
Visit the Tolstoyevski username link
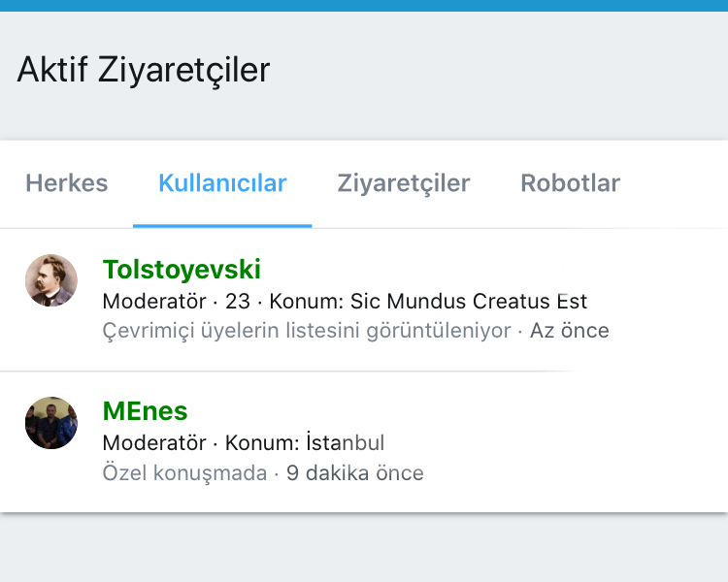(182, 270)
